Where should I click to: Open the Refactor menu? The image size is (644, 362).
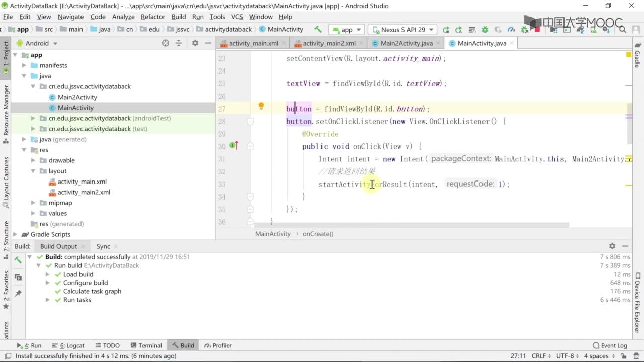(x=152, y=17)
